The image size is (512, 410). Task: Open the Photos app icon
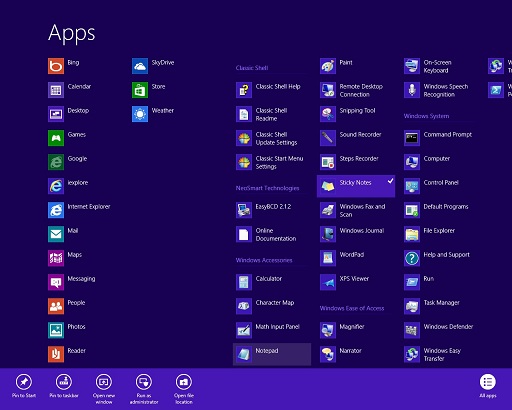pyautogui.click(x=56, y=330)
